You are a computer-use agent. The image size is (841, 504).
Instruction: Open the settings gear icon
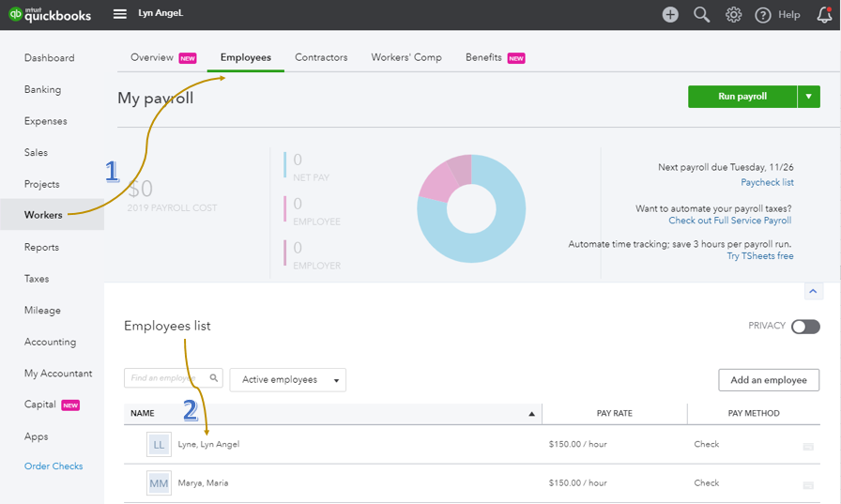pyautogui.click(x=733, y=14)
